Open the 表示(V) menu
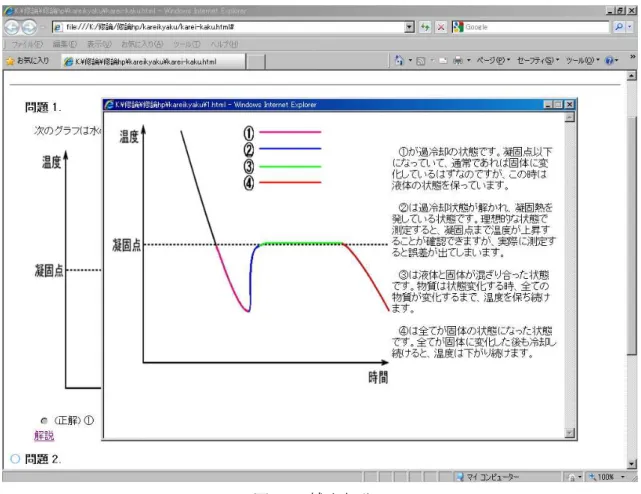Screen dimensions: 641x494 click(x=99, y=44)
